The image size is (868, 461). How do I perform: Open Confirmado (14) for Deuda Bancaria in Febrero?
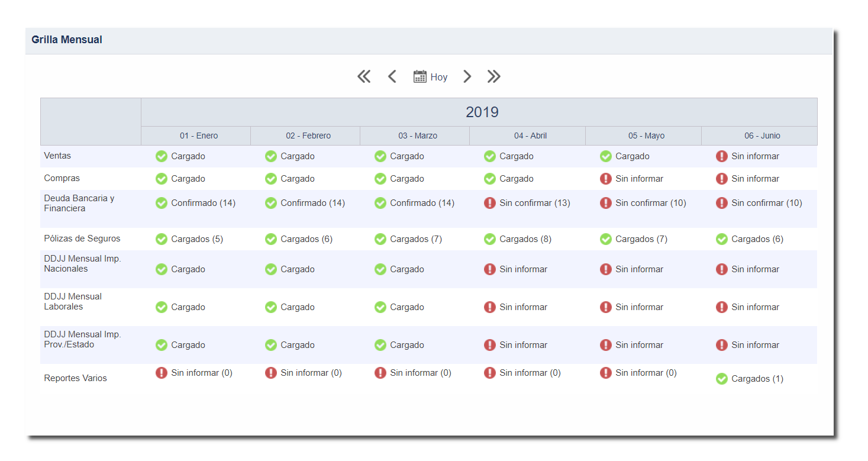pos(312,203)
